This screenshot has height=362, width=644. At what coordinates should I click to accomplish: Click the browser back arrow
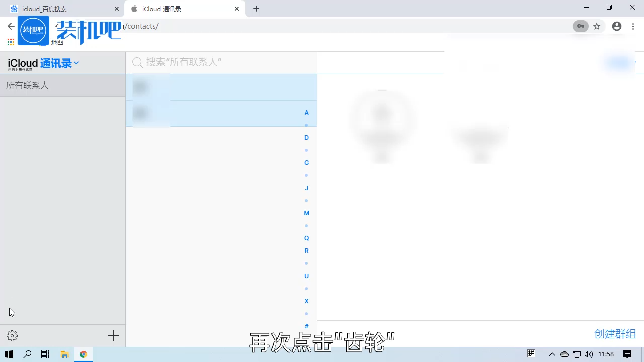click(10, 26)
